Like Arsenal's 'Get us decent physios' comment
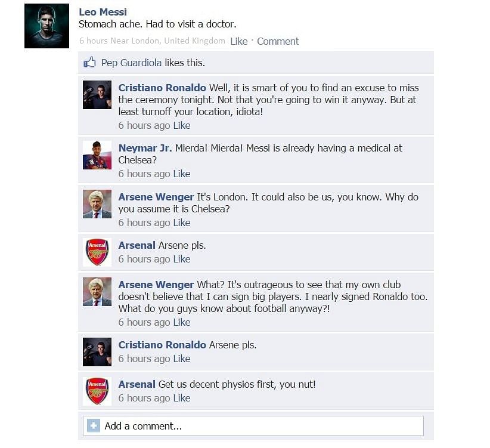The height and width of the screenshot is (448, 490). coord(182,398)
